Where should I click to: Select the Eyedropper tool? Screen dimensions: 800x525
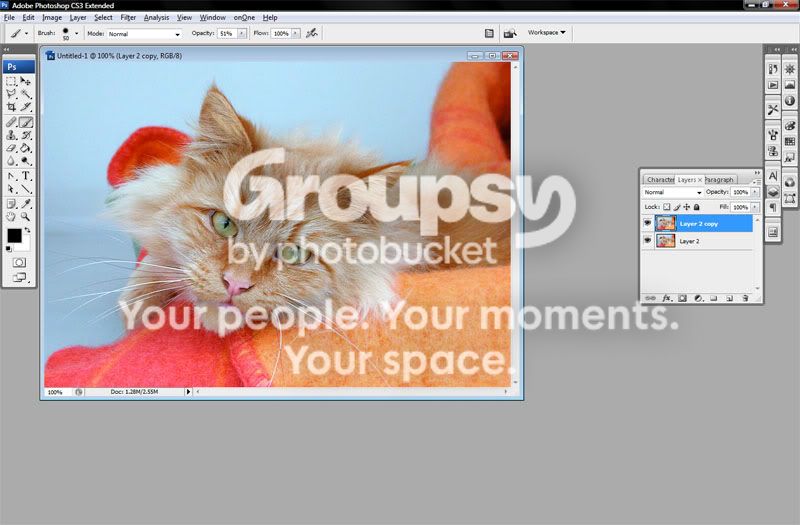pos(26,204)
